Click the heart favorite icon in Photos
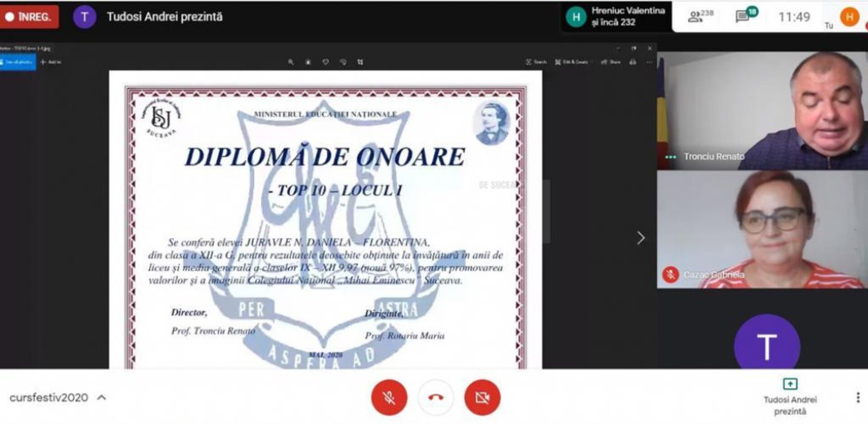This screenshot has width=868, height=424. click(325, 62)
